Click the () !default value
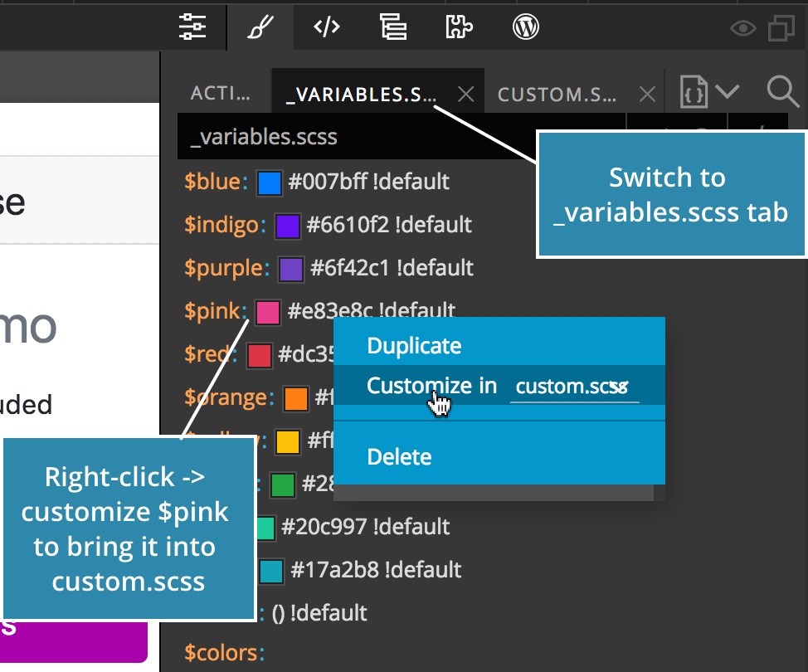This screenshot has height=672, width=808. pos(319,614)
